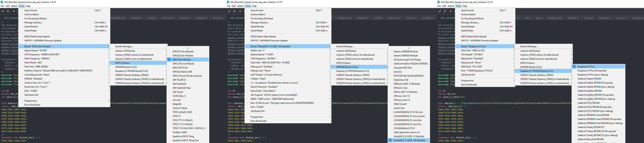Click New sketch plus icon in ESP32 Dev Module window
This screenshot has height=143, width=644.
pos(14,11)
